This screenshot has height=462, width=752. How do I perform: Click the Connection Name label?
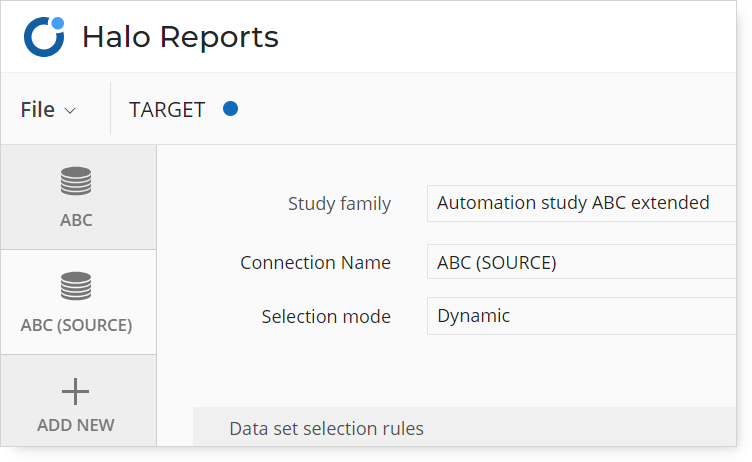(316, 262)
